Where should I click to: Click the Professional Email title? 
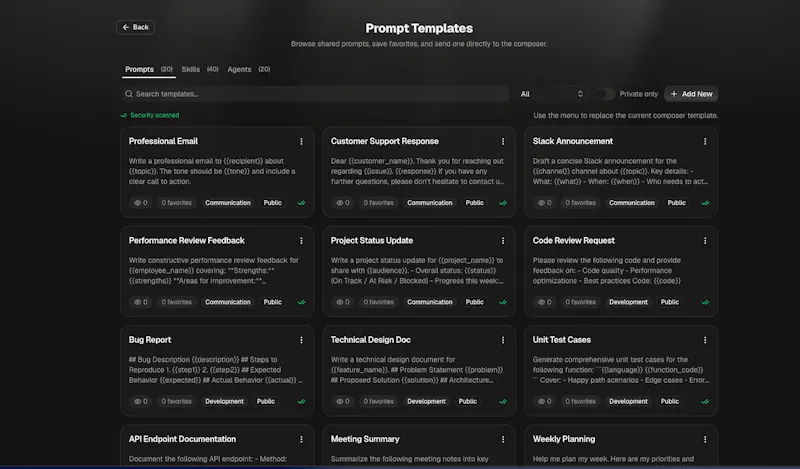tap(163, 141)
